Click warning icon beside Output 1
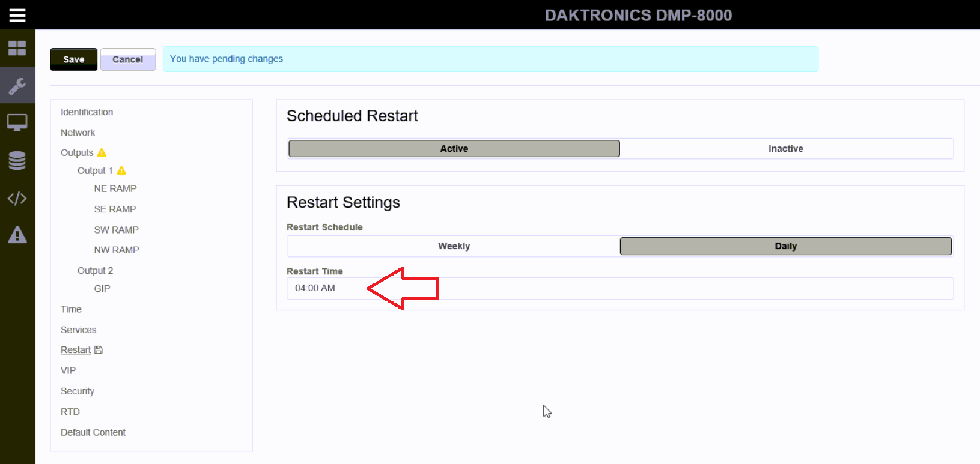Image resolution: width=980 pixels, height=464 pixels. tap(121, 170)
